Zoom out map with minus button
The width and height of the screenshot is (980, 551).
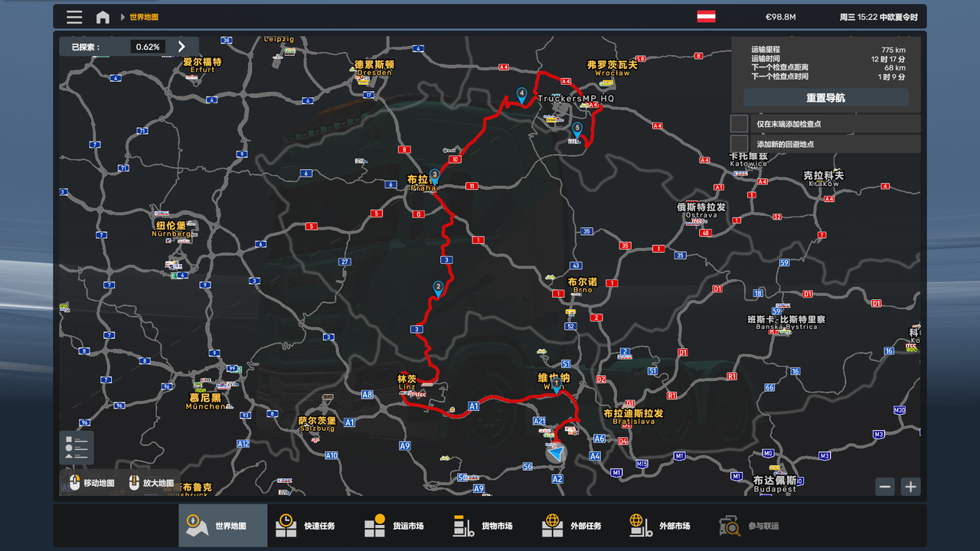point(885,486)
